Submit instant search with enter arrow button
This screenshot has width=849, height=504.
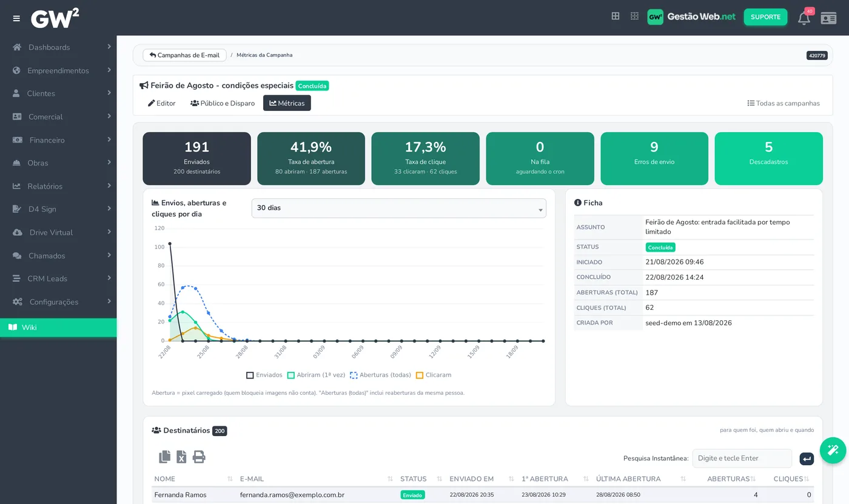click(807, 459)
